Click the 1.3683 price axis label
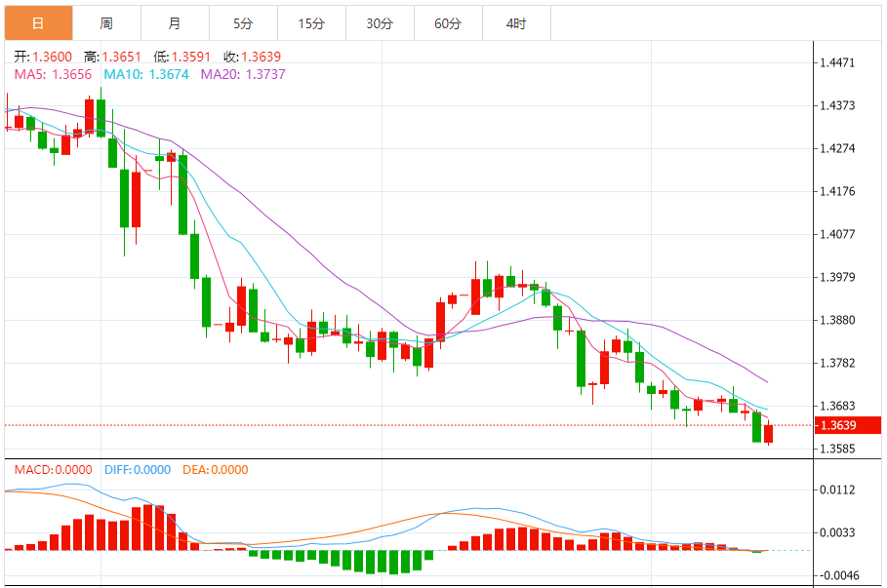The width and height of the screenshot is (887, 588). [x=837, y=406]
